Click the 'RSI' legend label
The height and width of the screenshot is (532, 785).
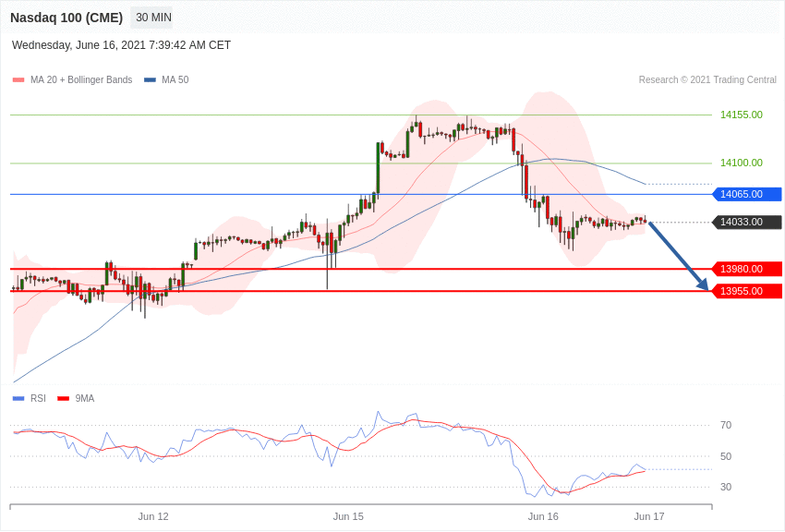tap(38, 399)
